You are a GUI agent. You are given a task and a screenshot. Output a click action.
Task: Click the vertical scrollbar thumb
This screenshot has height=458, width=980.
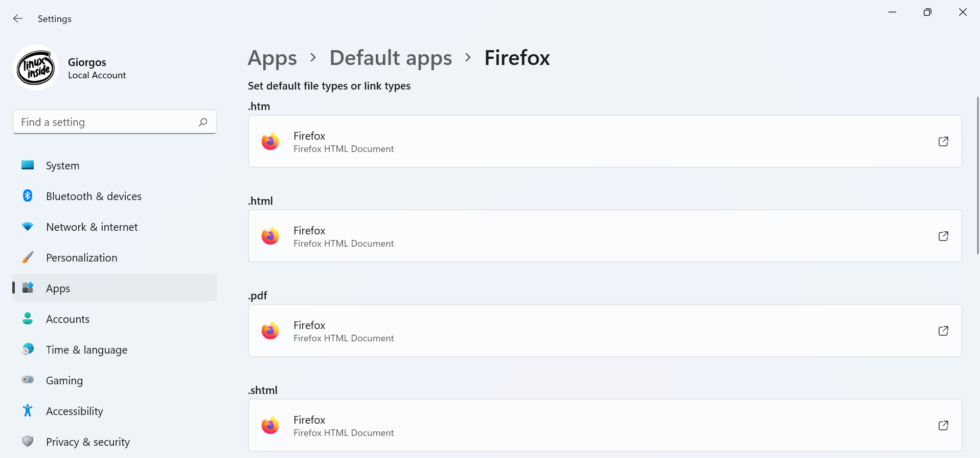(977, 175)
